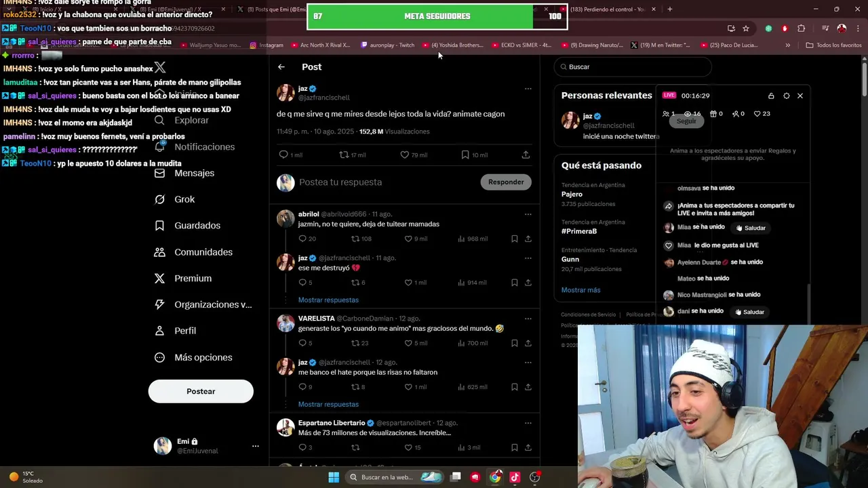This screenshot has width=868, height=488.
Task: Repost VARELISTA's reply showing 23
Action: coord(355,343)
